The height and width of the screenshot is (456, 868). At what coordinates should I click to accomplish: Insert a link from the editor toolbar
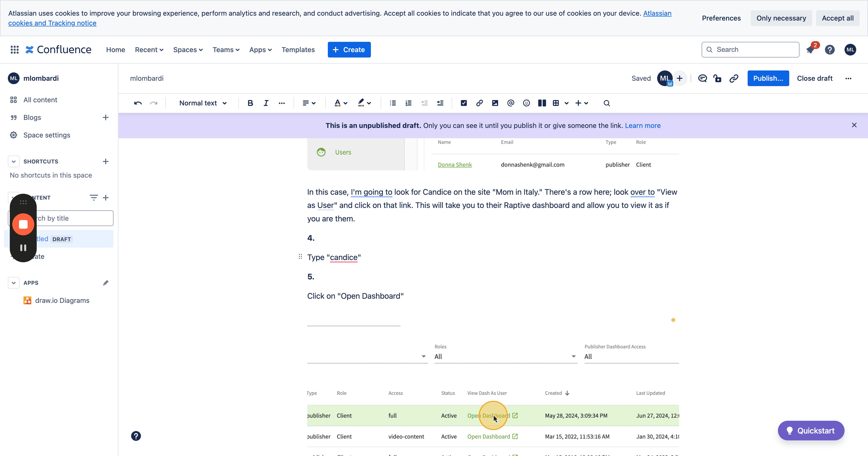coord(479,103)
